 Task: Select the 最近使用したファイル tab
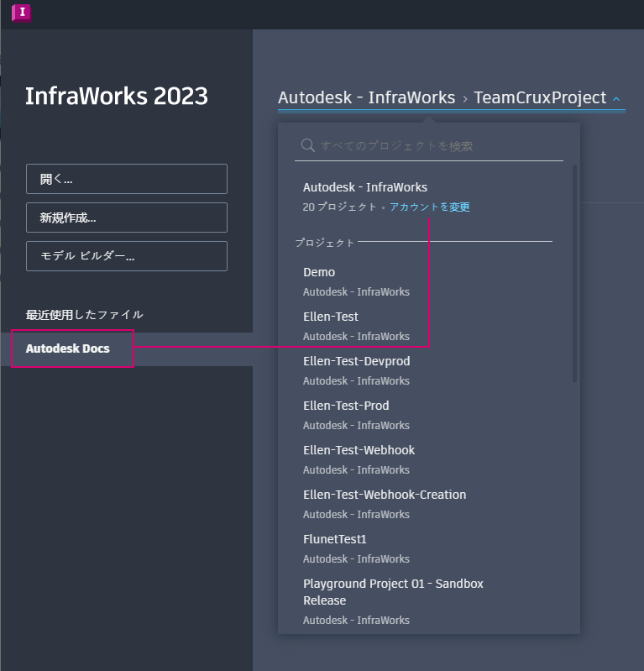85,315
